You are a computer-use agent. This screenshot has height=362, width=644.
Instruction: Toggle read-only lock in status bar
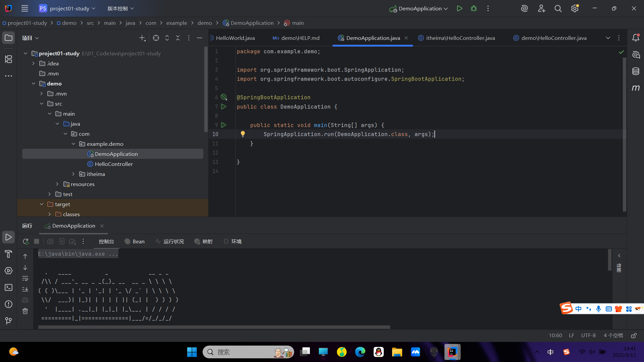[x=634, y=336]
